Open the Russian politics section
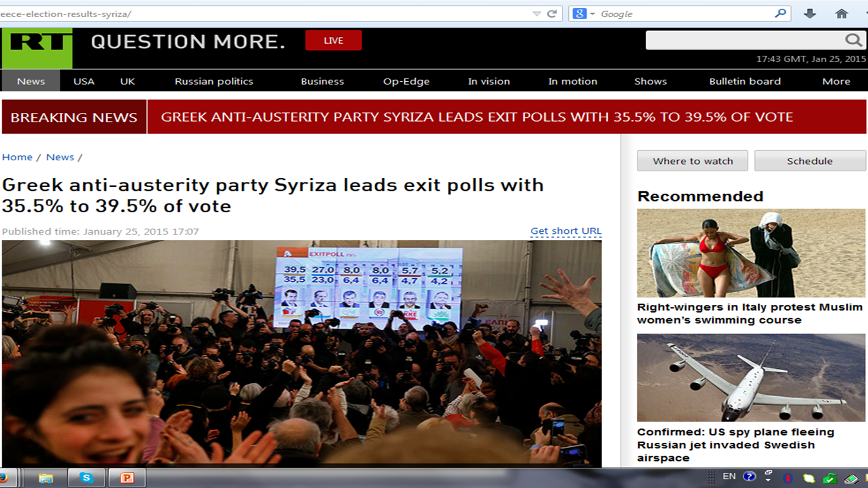The width and height of the screenshot is (868, 488). pyautogui.click(x=214, y=81)
